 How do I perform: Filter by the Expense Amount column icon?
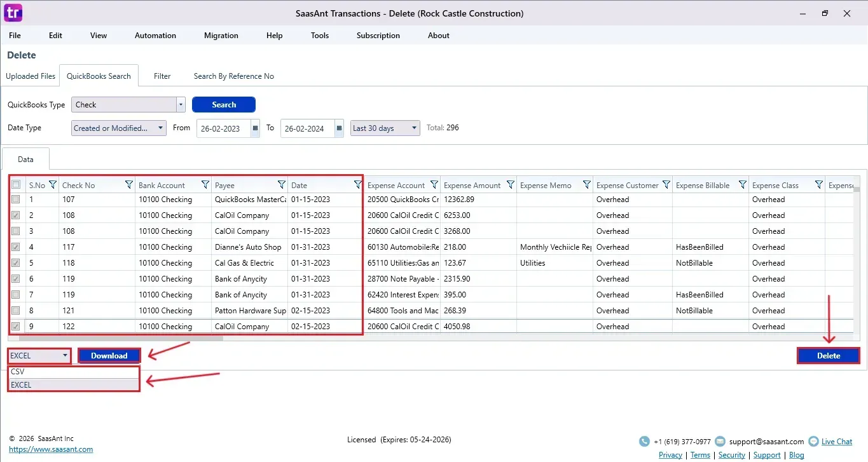click(511, 185)
